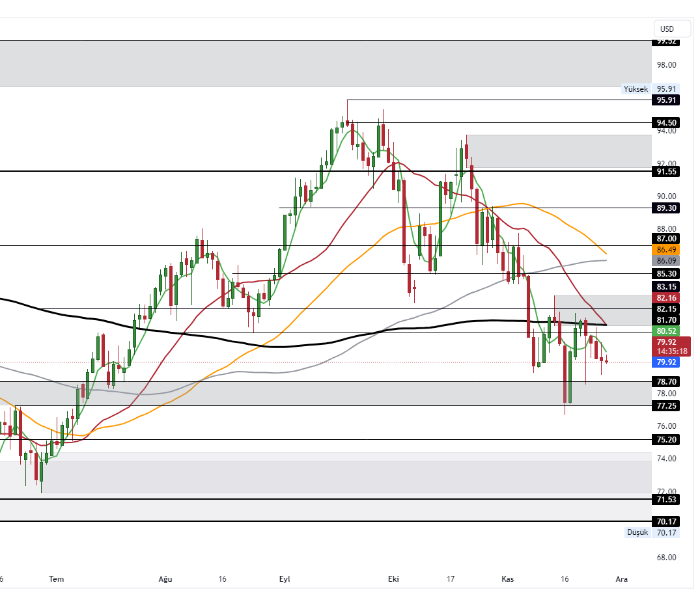Select the red 82.16 moving average label
700x611 pixels.
[x=665, y=297]
